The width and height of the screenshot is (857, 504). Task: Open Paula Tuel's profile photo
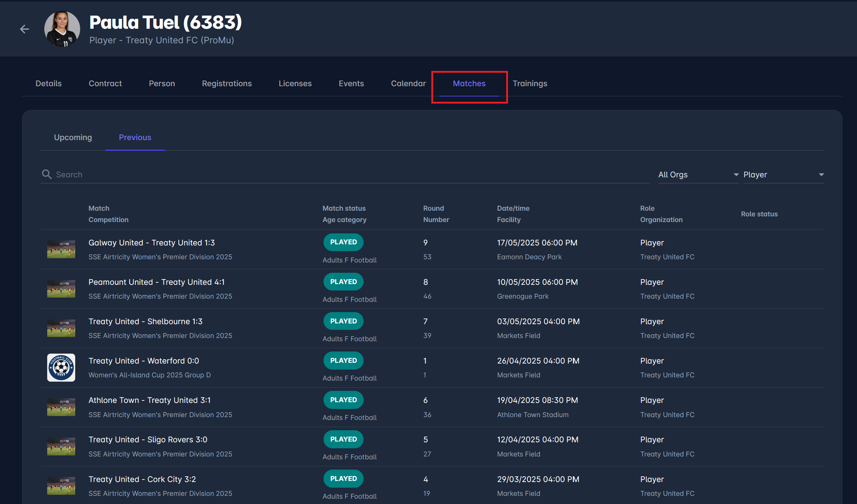[62, 29]
